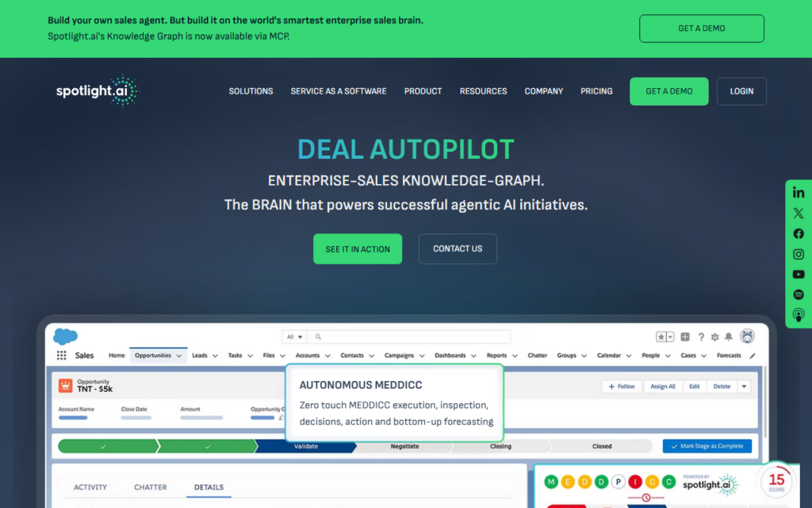Open the favorites list dropdown arrow
This screenshot has height=508, width=812.
[670, 337]
